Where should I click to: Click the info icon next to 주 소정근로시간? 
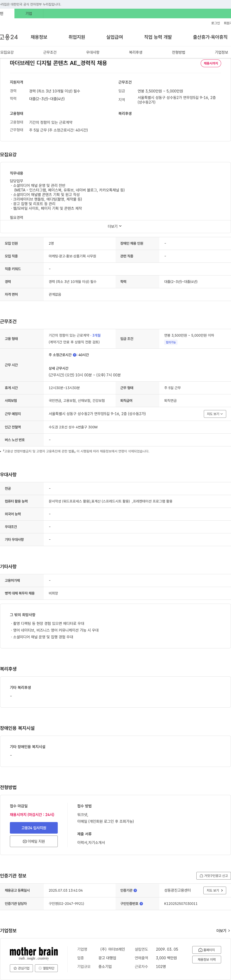(74, 355)
